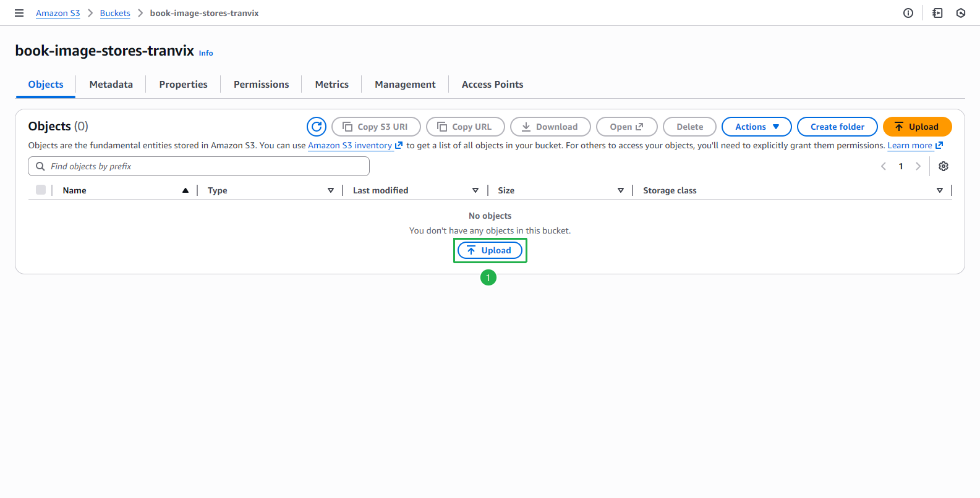The height and width of the screenshot is (498, 980).
Task: Open the hamburger navigation menu
Action: (19, 13)
